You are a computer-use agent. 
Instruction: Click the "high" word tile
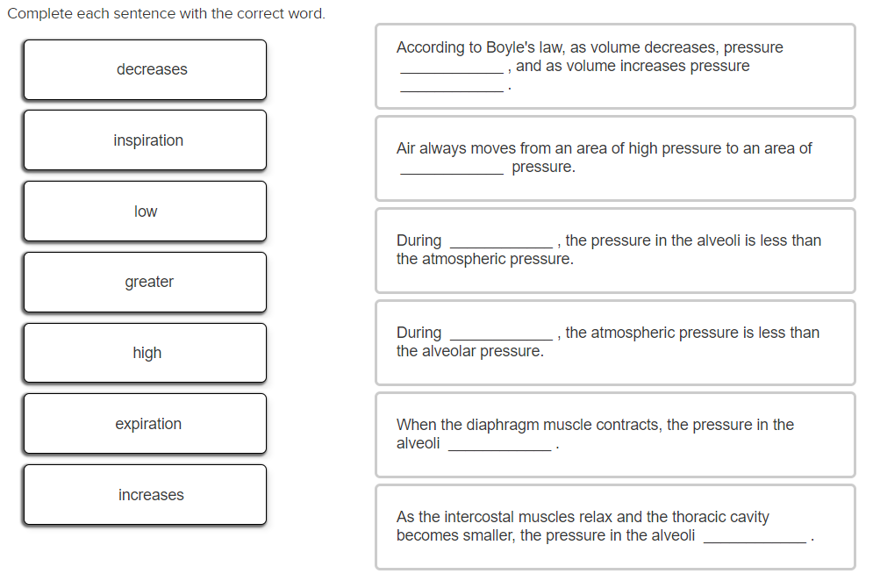[145, 353]
